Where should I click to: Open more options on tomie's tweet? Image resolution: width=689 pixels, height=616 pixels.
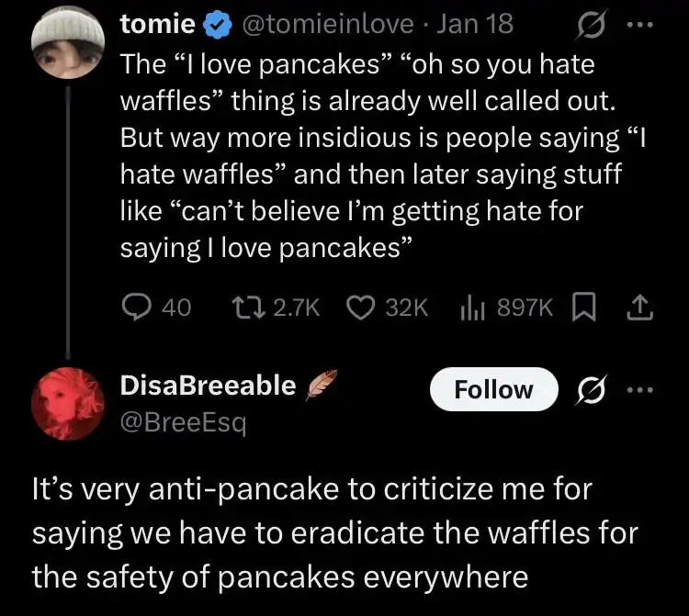pos(638,26)
